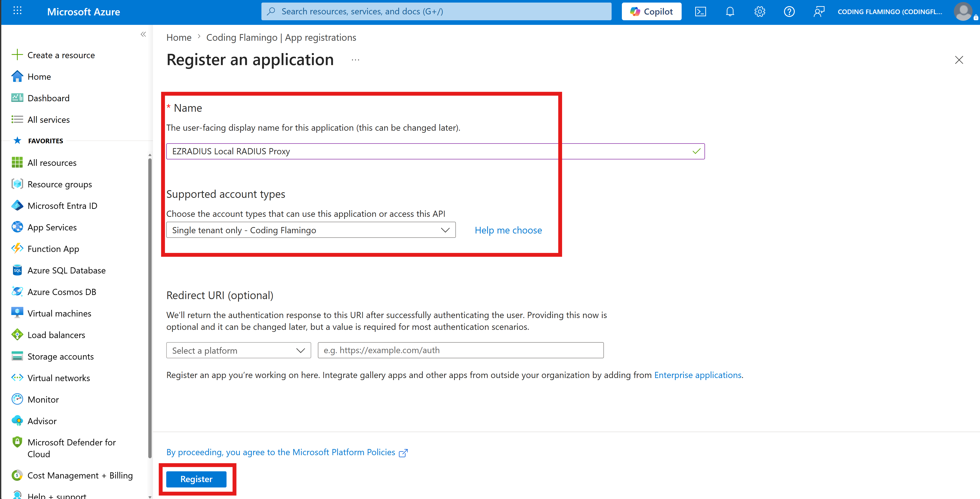This screenshot has height=499, width=980.
Task: Click the App Services globe icon
Action: point(17,227)
